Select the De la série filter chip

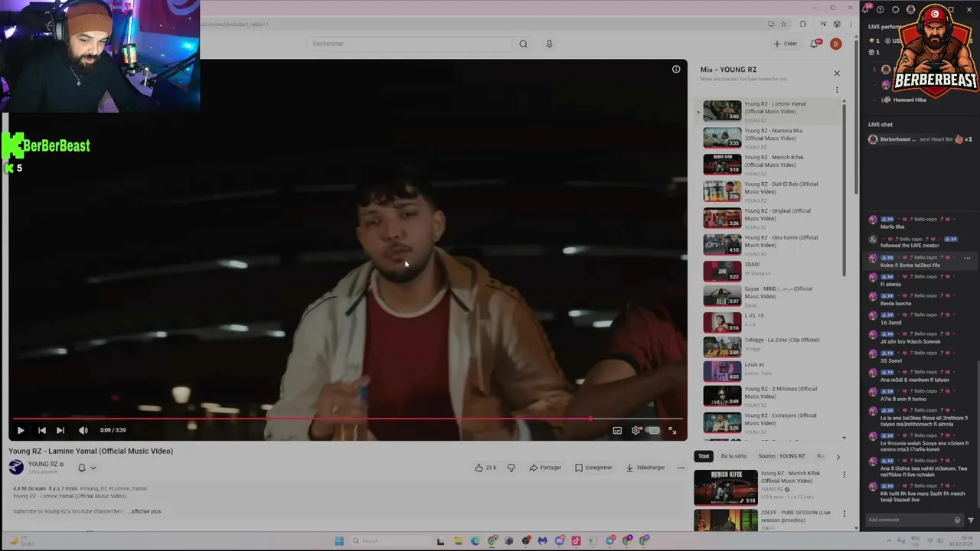coord(733,456)
